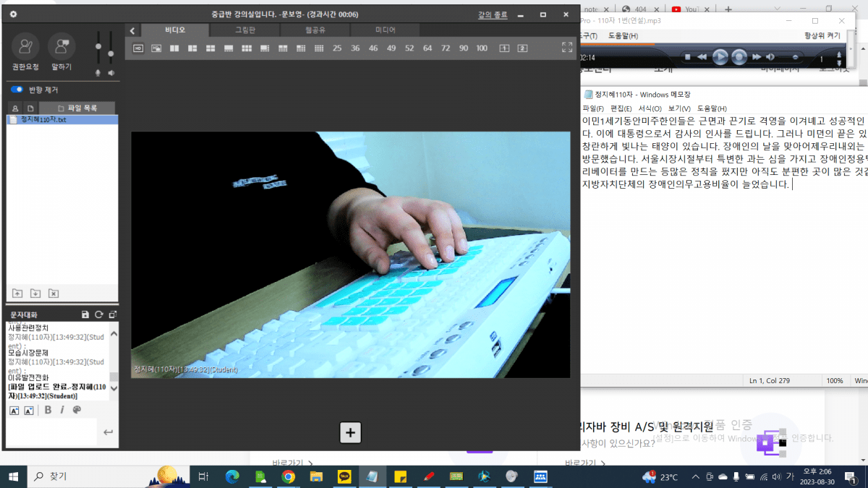The height and width of the screenshot is (488, 868).
Task: Toggle the HD video quality button
Action: click(x=137, y=48)
